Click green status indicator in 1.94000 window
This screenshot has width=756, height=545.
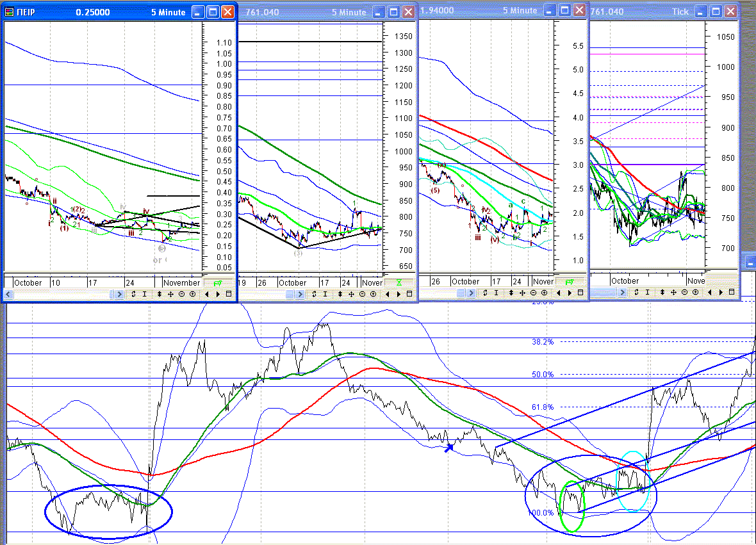click(570, 281)
